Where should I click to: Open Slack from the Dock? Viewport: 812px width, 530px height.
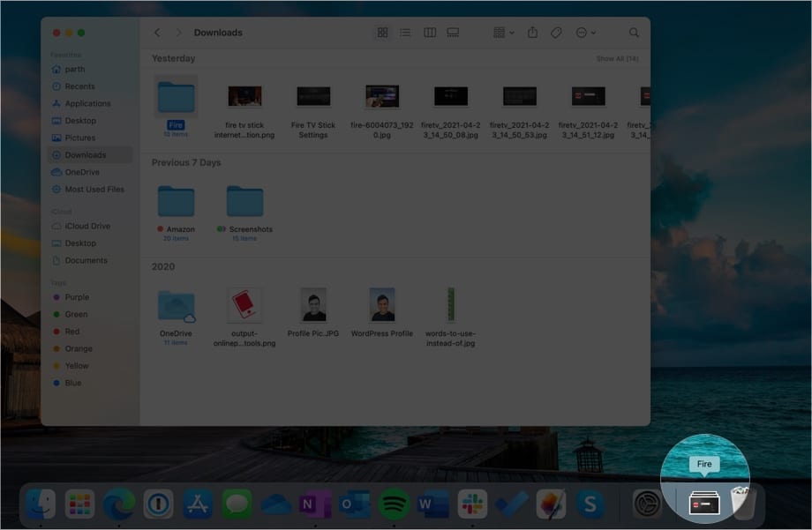(472, 504)
